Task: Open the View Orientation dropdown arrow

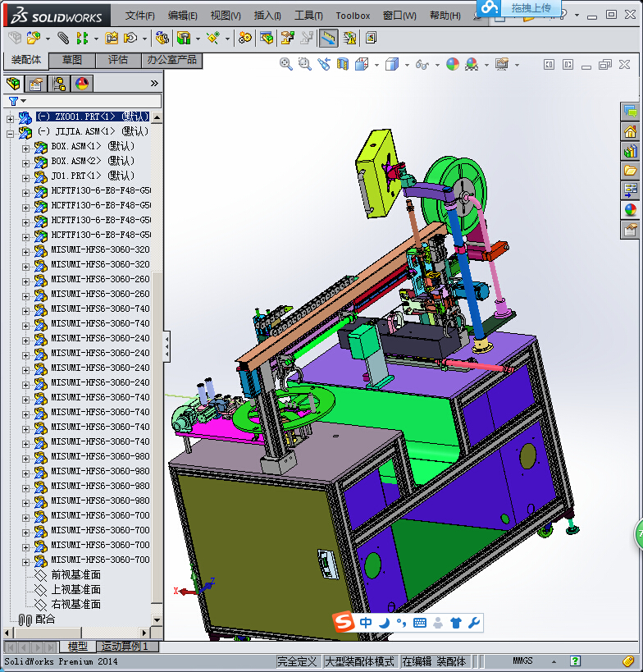Action: pos(376,65)
